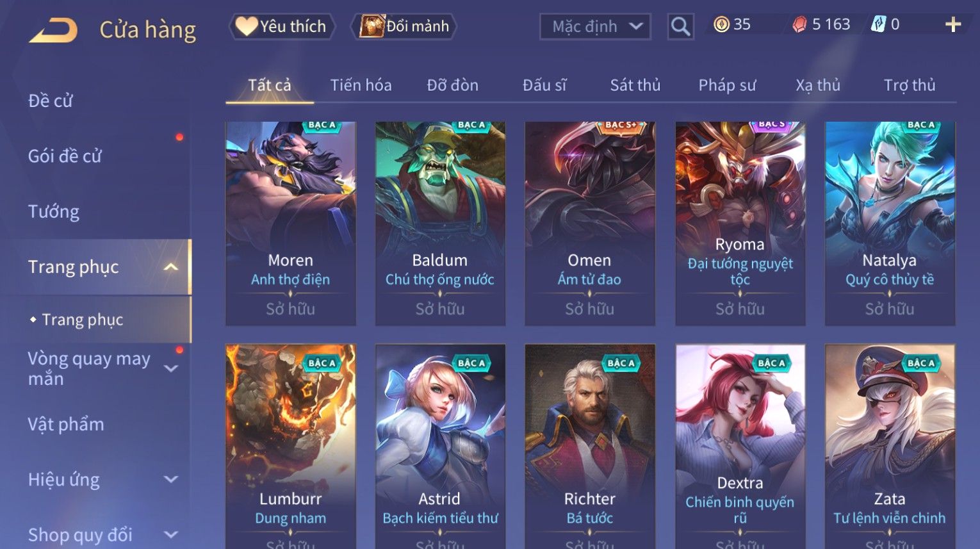This screenshot has width=980, height=549.
Task: Select the Trang phục sub-item in sidebar
Action: point(82,319)
